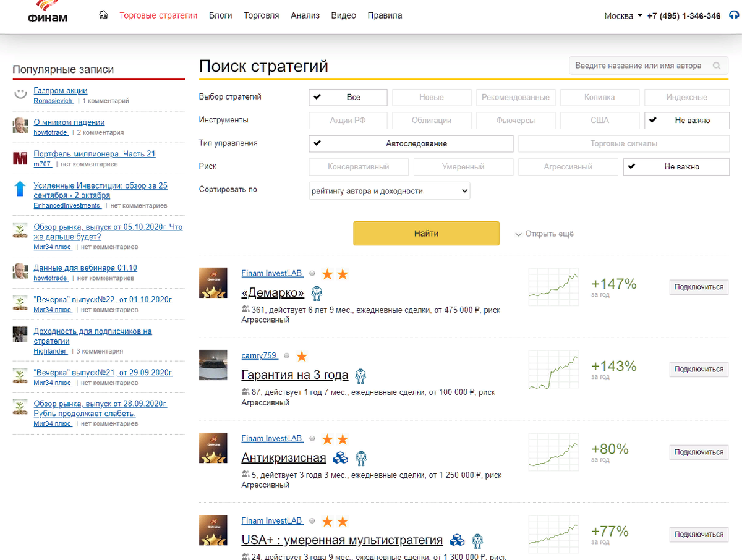The width and height of the screenshot is (742, 560).
Task: Open the Торговые стратегии menu item
Action: pyautogui.click(x=159, y=15)
